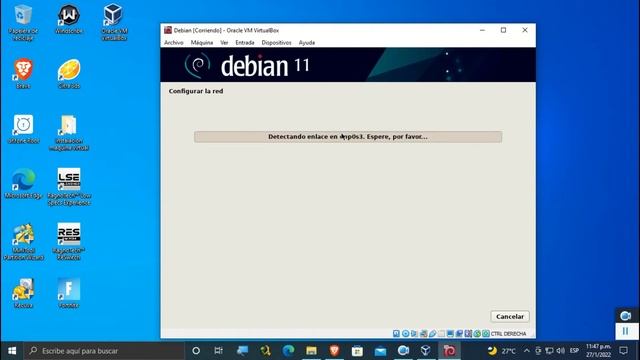Viewport: 640px width, 360px height.
Task: Select the Fortnite desktop icon
Action: (69, 293)
